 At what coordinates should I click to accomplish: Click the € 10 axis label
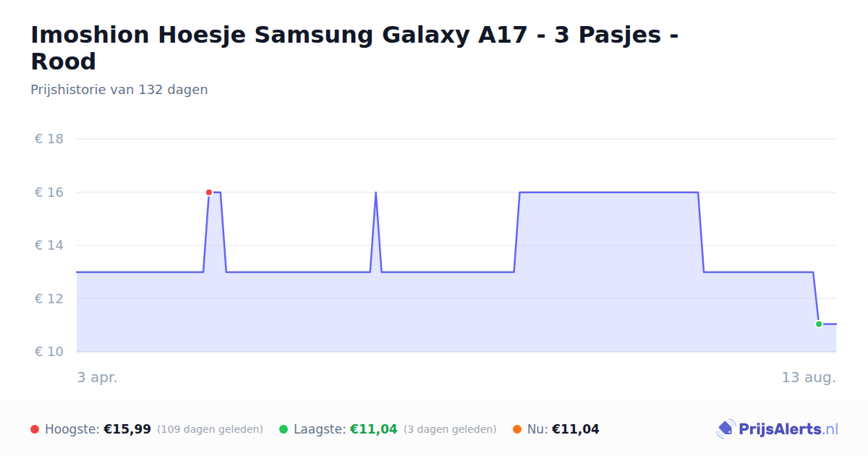[x=49, y=352]
